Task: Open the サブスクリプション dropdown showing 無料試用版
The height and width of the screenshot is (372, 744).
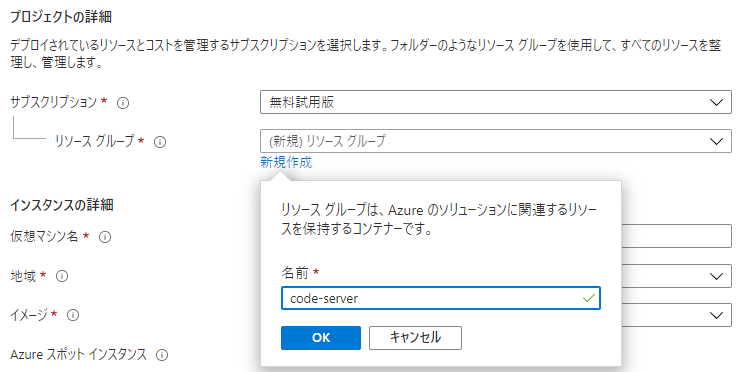Action: (x=496, y=102)
